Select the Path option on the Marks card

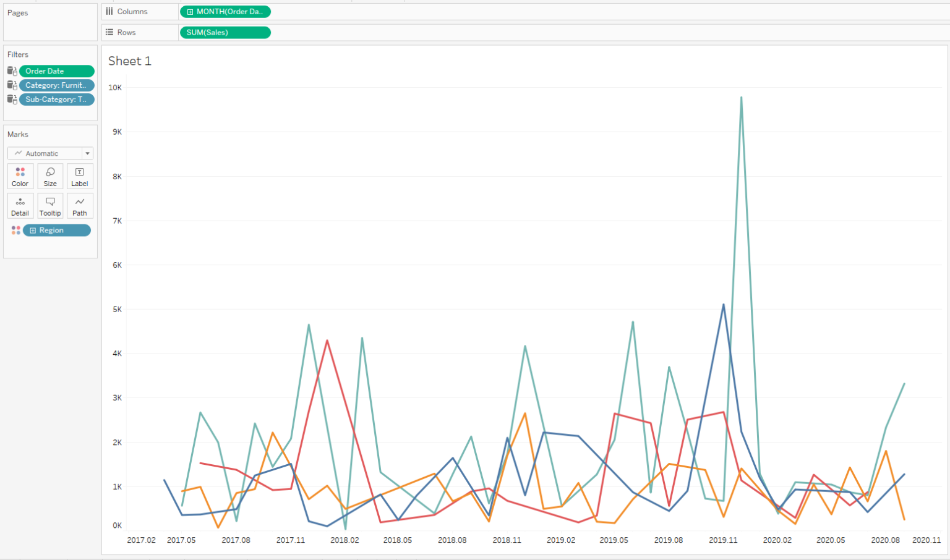[79, 206]
